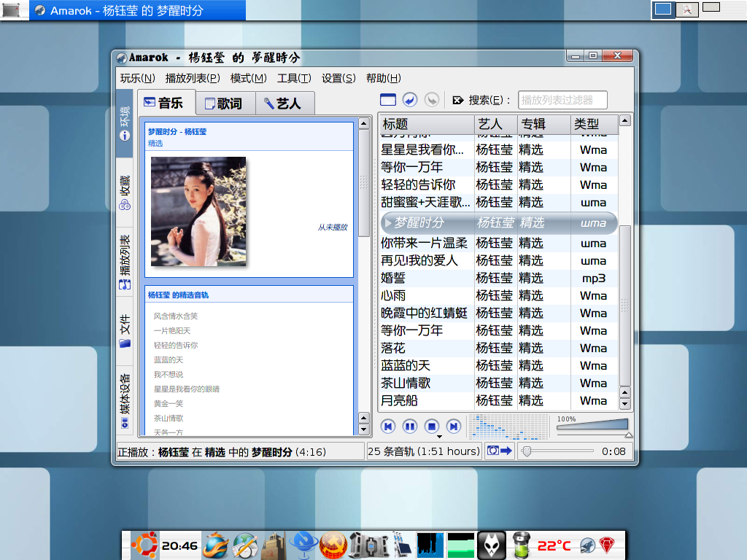Click the album cover photo

coord(198,211)
